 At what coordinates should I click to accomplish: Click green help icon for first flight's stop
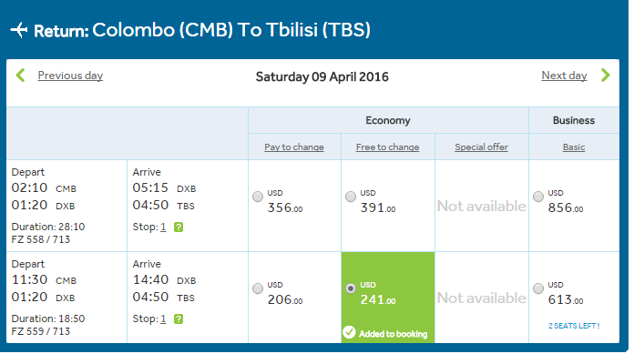pos(179,227)
